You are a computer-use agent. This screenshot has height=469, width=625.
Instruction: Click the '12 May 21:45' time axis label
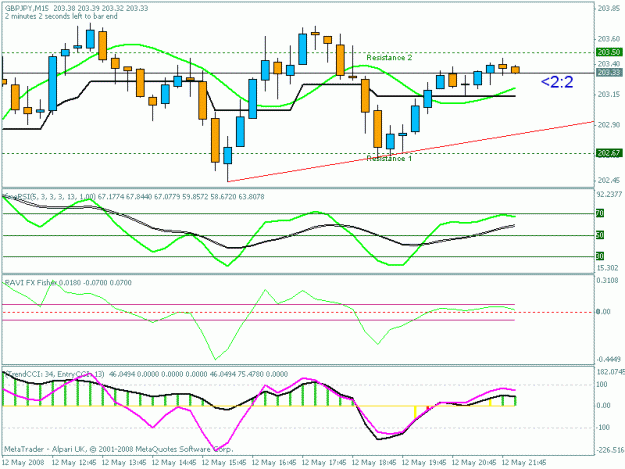pos(524,462)
